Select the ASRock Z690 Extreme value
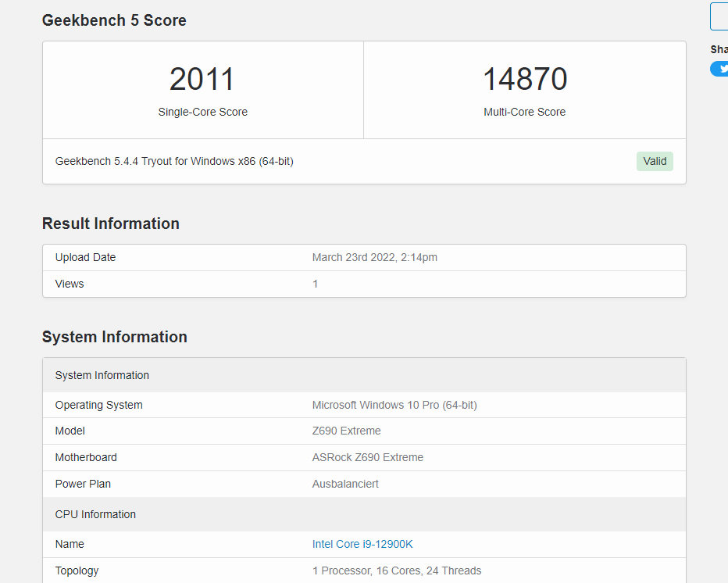Screen dimensions: 728x583 pyautogui.click(x=368, y=458)
